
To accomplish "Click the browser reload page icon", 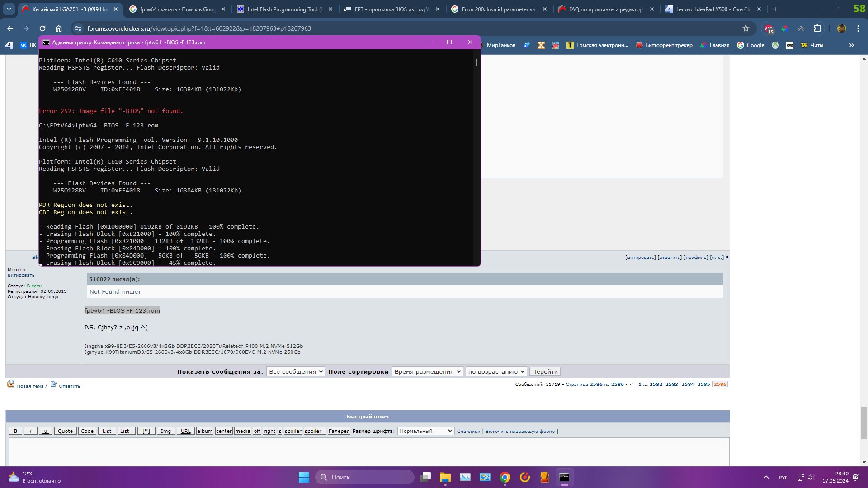I will pos(42,28).
